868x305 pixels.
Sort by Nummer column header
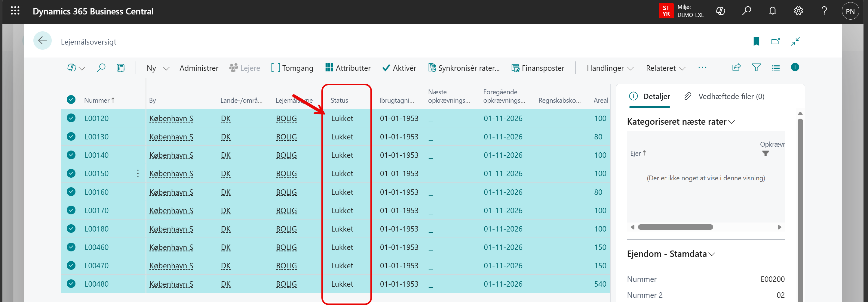click(x=100, y=100)
